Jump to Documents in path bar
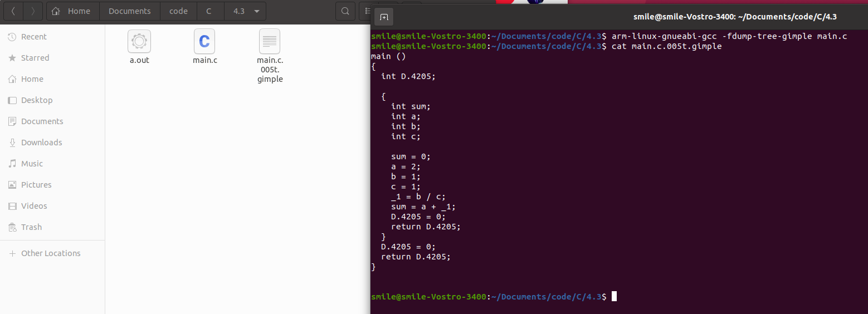This screenshot has width=868, height=314. coord(129,11)
